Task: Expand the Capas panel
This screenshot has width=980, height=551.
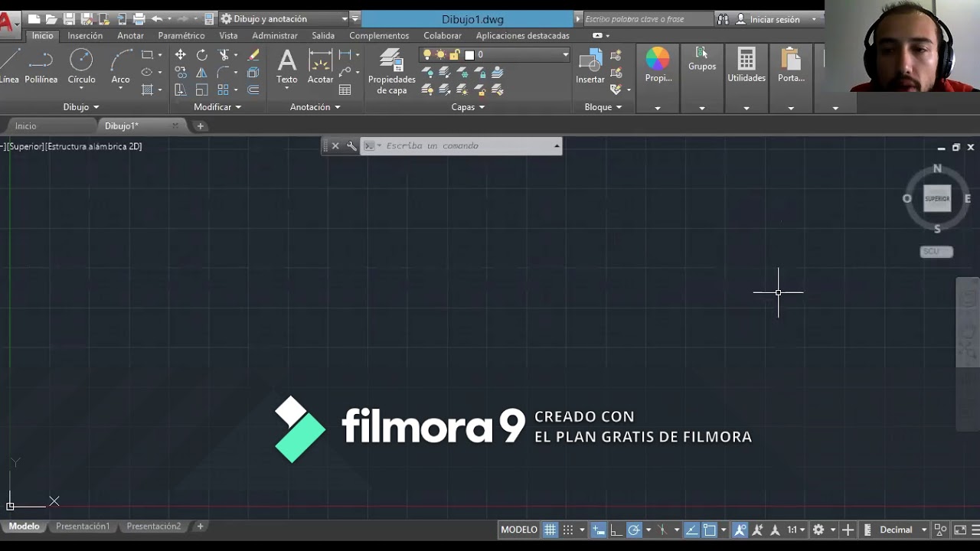Action: pos(468,107)
